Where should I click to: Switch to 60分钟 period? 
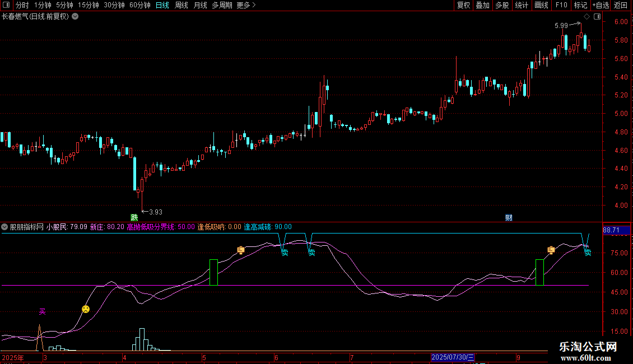pyautogui.click(x=140, y=5)
